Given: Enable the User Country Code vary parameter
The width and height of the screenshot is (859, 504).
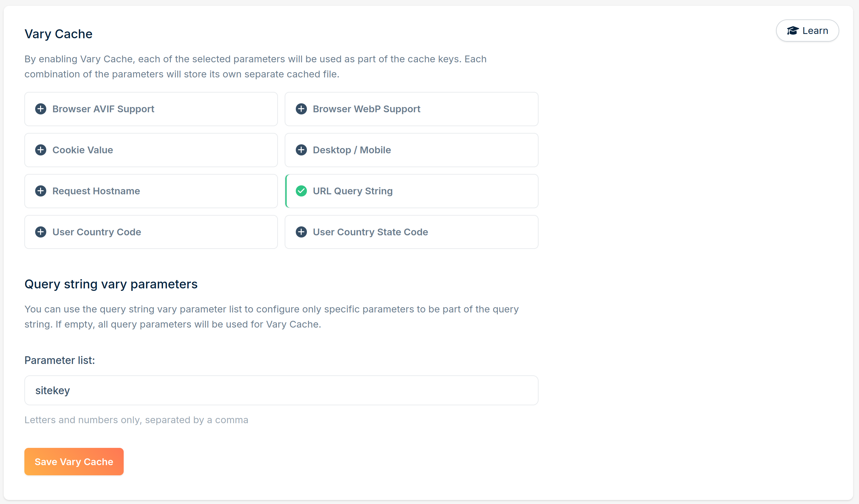Looking at the screenshot, I should pyautogui.click(x=151, y=232).
